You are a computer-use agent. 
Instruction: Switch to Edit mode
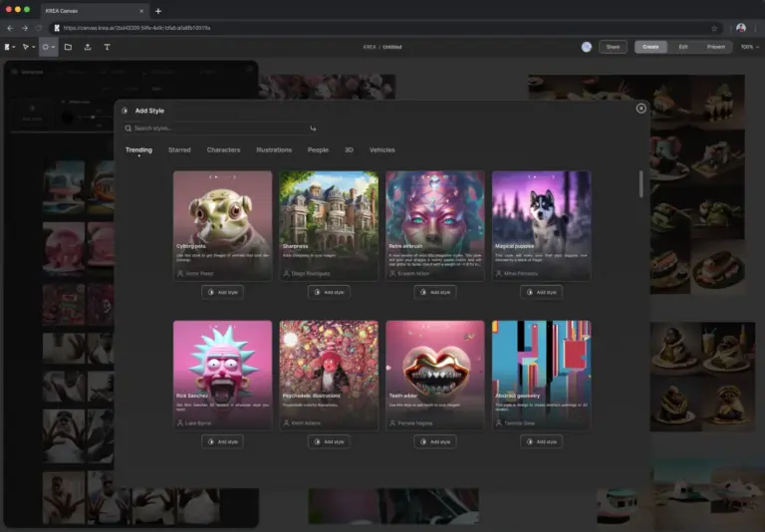pyautogui.click(x=683, y=47)
